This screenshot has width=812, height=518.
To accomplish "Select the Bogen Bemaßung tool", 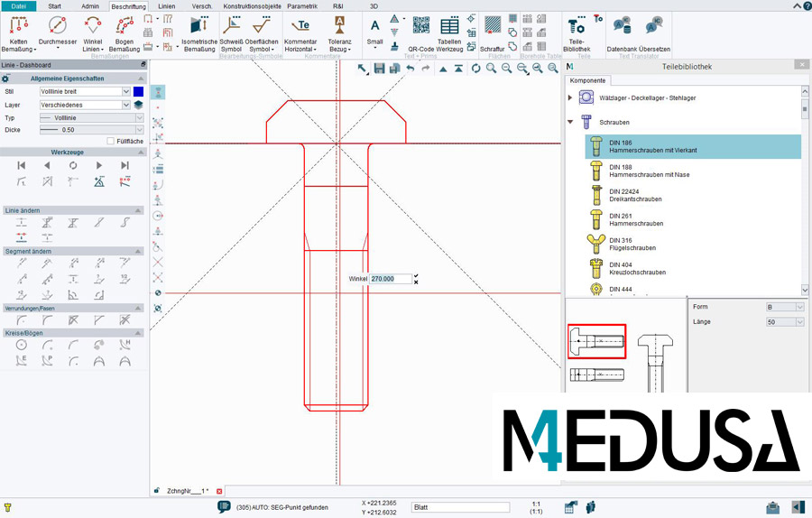I will click(x=125, y=33).
